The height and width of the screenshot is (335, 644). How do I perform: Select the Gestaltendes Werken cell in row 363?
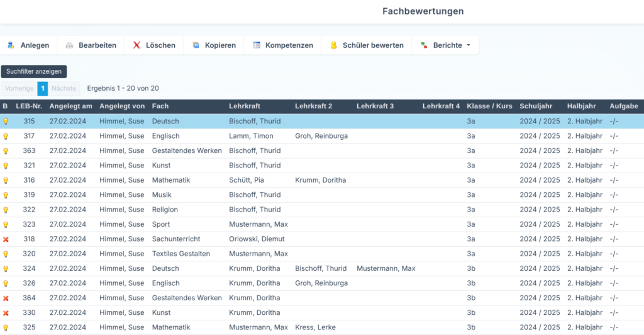coord(187,151)
